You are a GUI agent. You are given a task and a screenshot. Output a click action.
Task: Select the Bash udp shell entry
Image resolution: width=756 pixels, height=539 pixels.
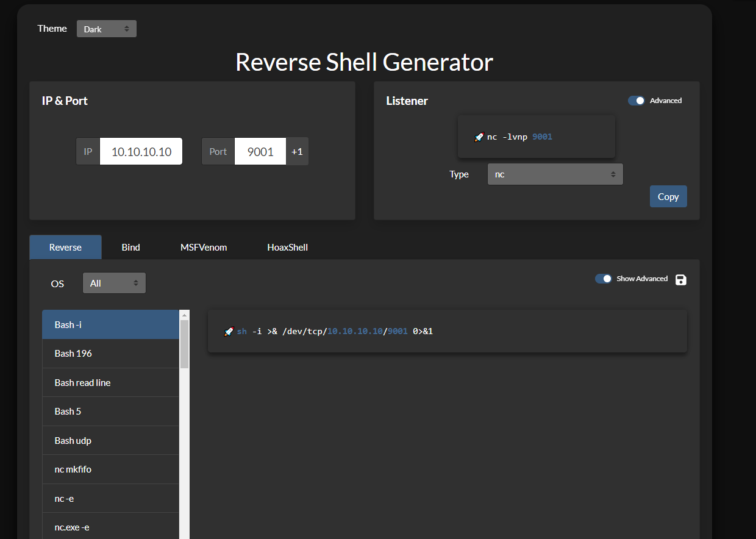(x=110, y=441)
